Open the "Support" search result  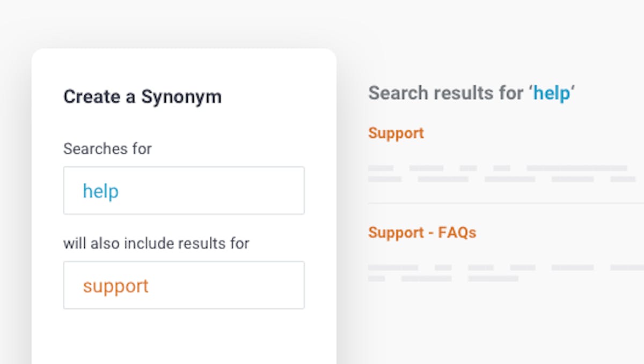point(396,133)
